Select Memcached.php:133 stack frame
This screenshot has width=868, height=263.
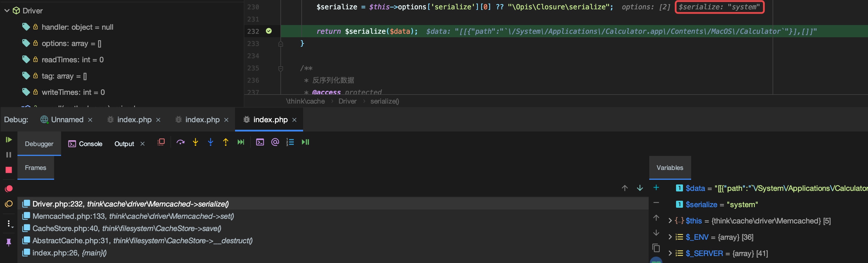coord(333,216)
